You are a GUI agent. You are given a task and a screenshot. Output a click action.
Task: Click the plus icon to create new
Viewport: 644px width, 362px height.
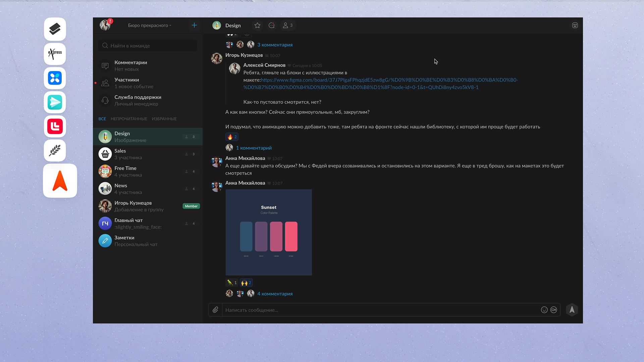click(x=194, y=25)
